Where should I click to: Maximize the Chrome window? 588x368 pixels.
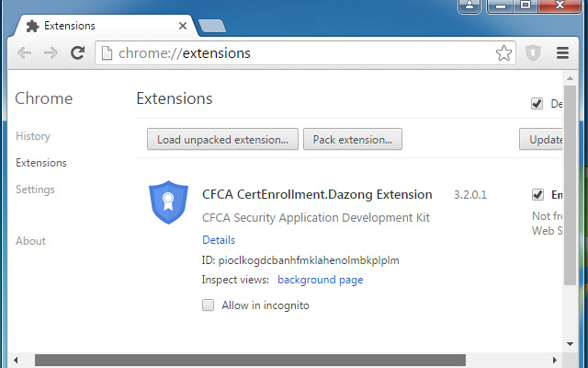point(526,6)
